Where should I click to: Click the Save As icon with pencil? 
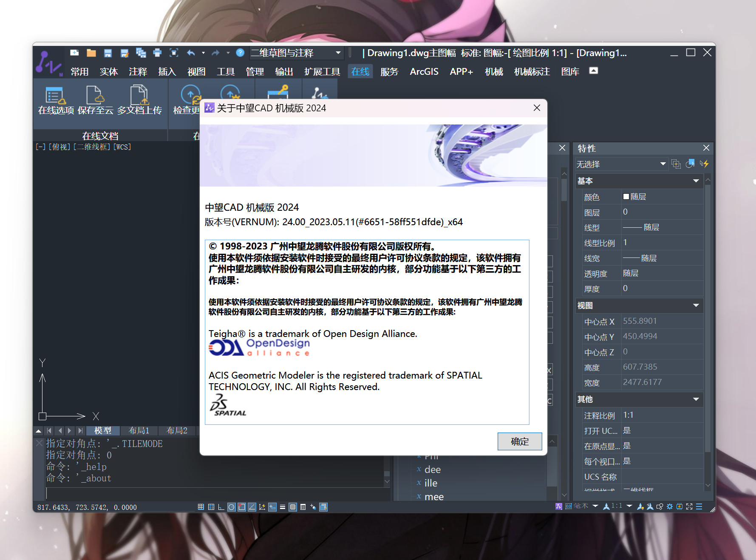tap(125, 53)
